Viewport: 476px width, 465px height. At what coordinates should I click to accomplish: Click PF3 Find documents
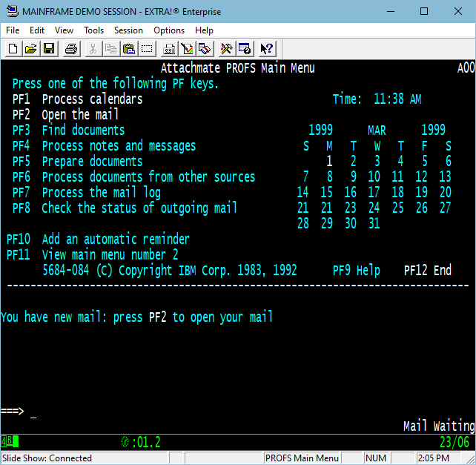click(x=68, y=130)
